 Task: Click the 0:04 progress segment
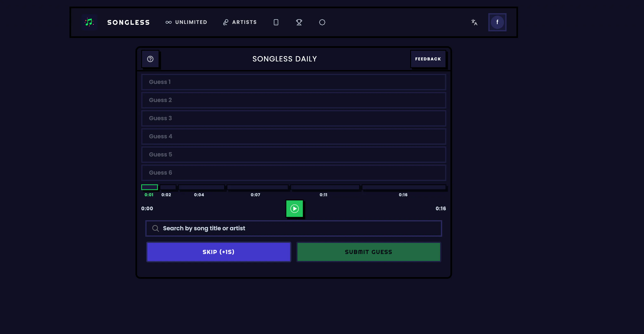pos(201,187)
